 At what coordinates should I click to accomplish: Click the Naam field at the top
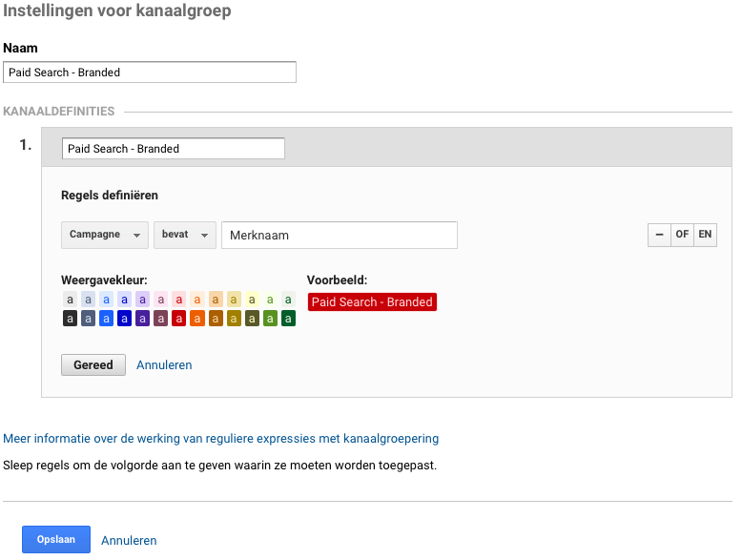(150, 73)
